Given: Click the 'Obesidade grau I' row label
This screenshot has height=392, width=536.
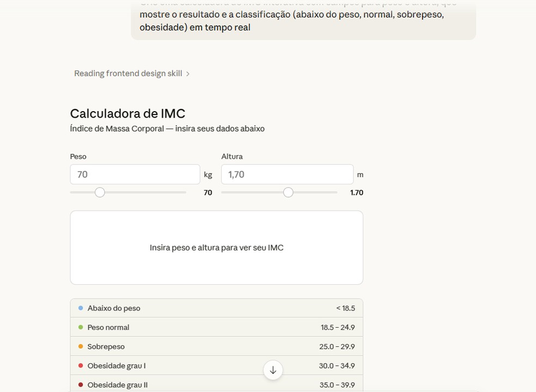Looking at the screenshot, I should (117, 366).
